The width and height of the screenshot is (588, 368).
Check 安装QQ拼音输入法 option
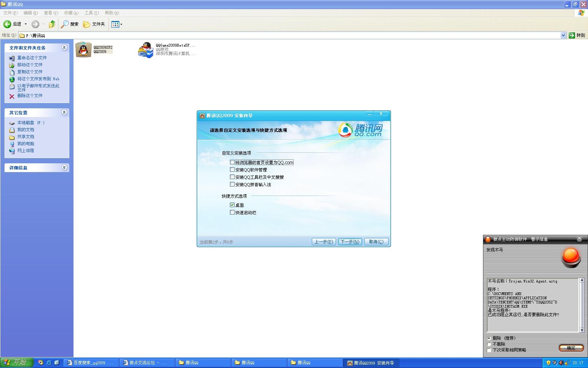coord(232,184)
